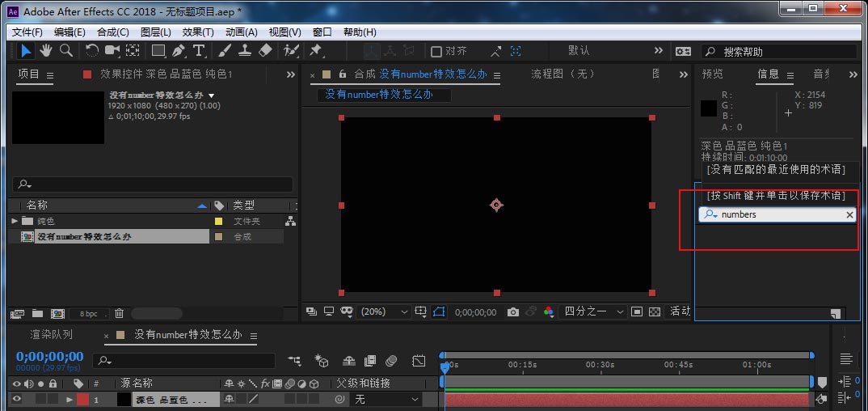Take a snapshot with camera icon
Image resolution: width=868 pixels, height=411 pixels.
click(x=513, y=311)
